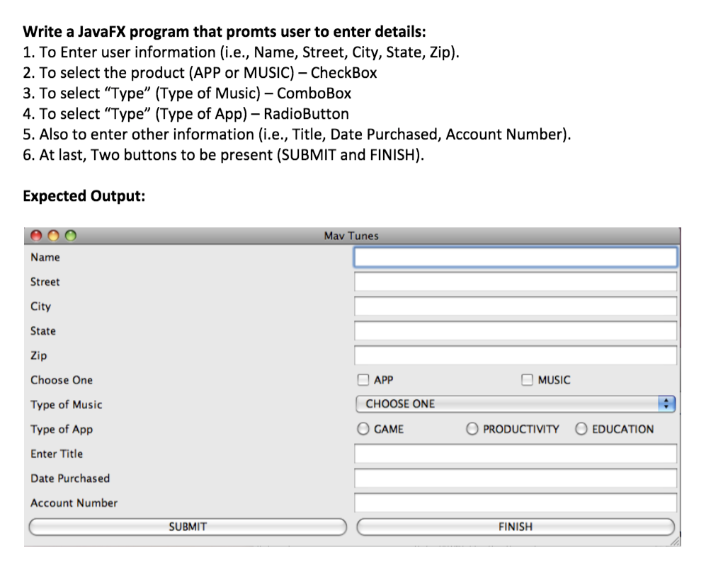Screen dimensions: 728x569
Task: Select the PRODUCTIVITY radio button
Action: tap(471, 429)
